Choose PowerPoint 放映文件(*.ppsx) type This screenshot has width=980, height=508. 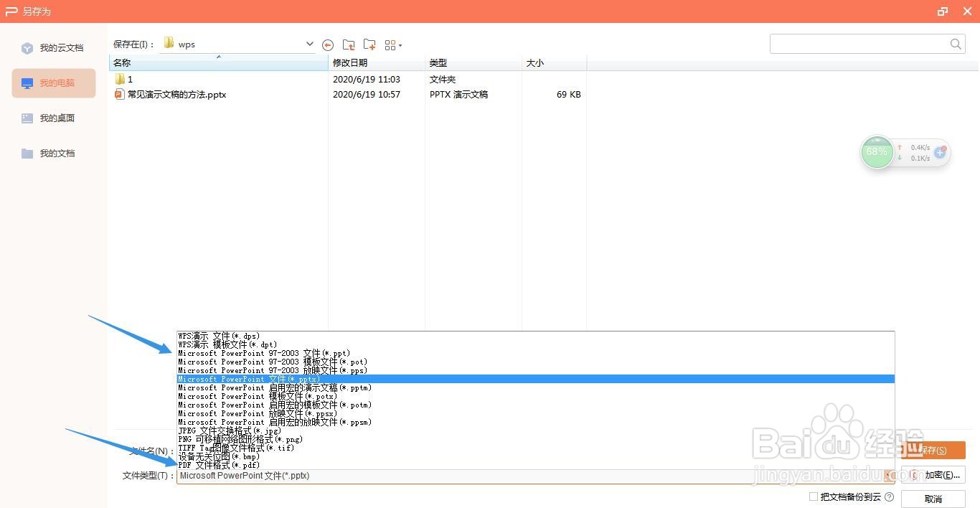(536, 413)
